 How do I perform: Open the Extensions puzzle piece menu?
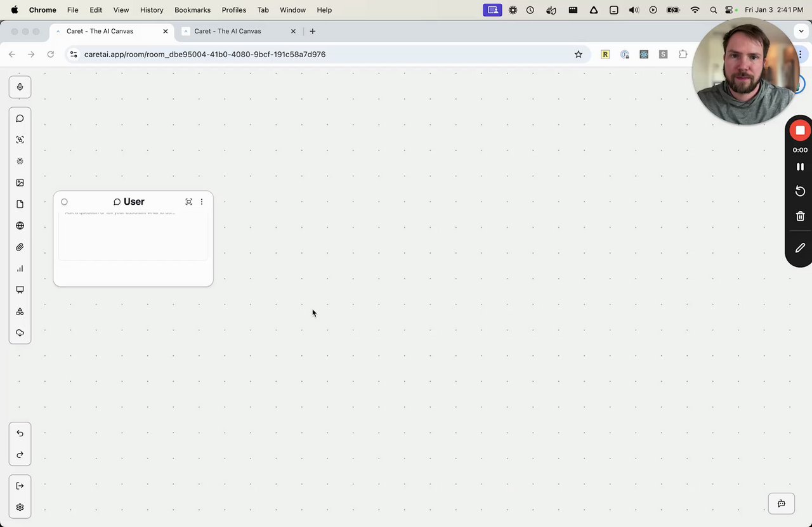coord(683,55)
